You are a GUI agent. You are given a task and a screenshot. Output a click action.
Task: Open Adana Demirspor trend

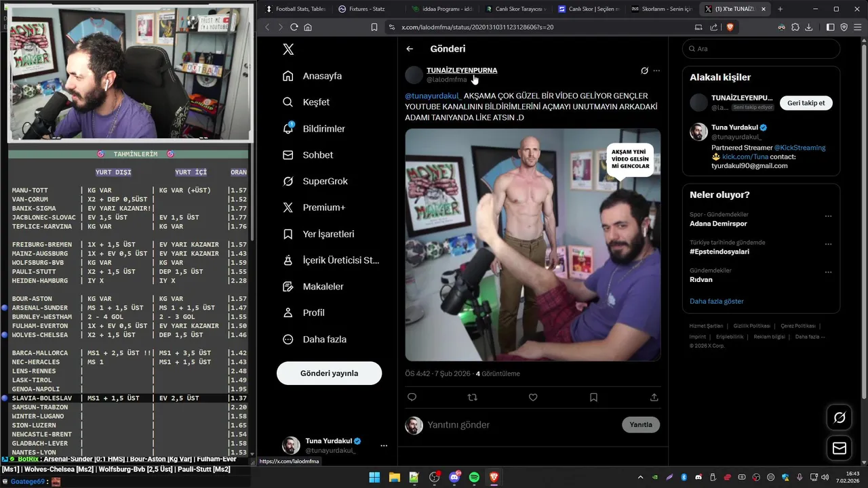pos(718,223)
